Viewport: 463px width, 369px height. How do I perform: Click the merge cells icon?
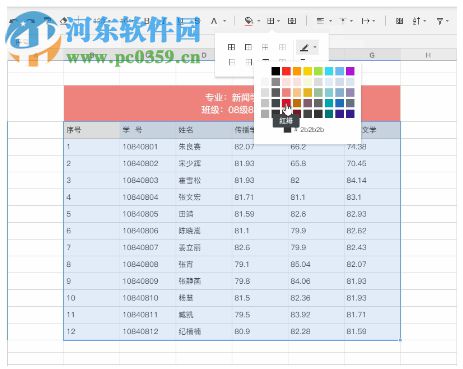[292, 21]
